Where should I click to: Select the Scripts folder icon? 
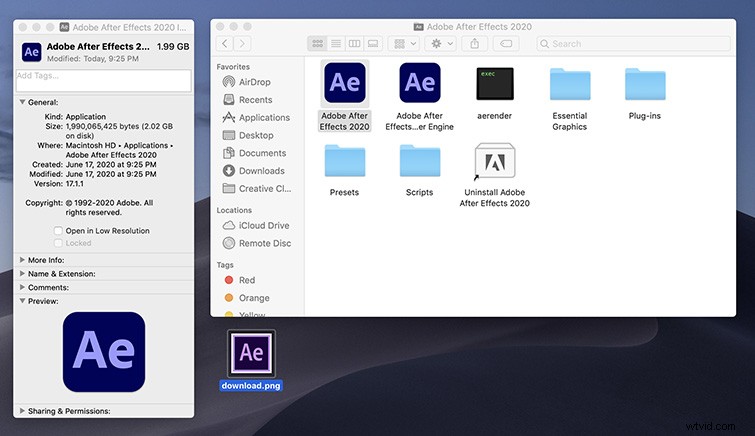tap(419, 160)
